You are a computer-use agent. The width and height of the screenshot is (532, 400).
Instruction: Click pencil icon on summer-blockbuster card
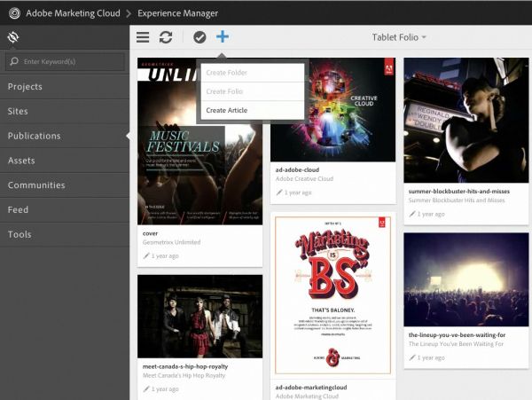pyautogui.click(x=412, y=214)
